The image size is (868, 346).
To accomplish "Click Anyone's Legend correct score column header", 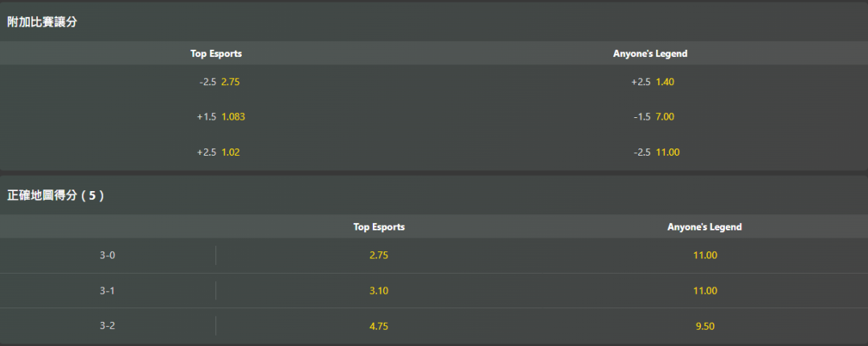I will tap(704, 227).
